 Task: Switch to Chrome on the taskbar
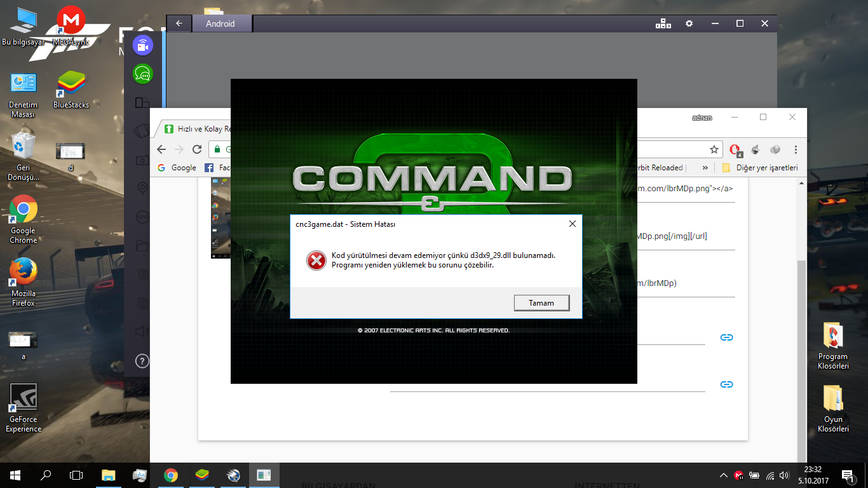[x=170, y=475]
